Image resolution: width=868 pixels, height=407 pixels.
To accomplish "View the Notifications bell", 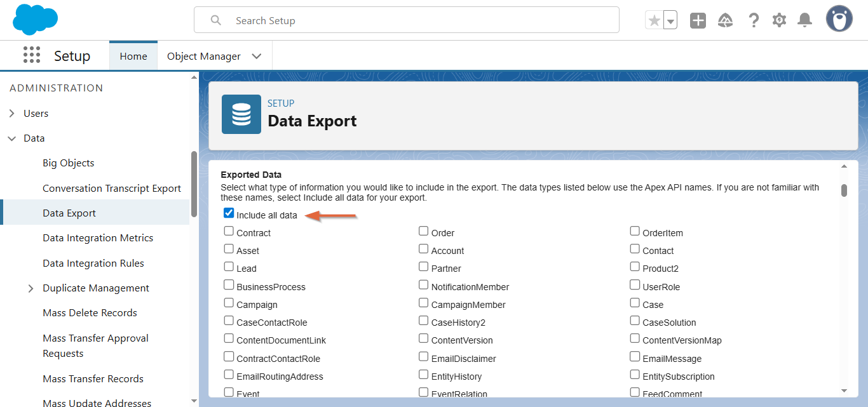I will click(x=805, y=20).
